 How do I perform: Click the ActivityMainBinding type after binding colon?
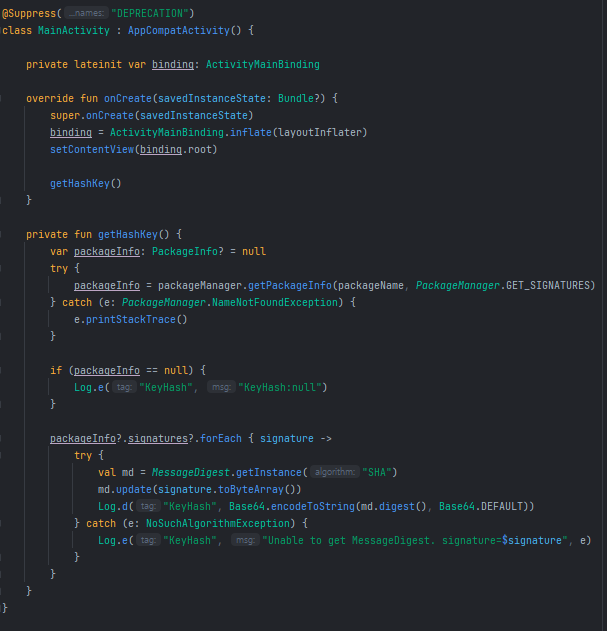click(x=263, y=64)
